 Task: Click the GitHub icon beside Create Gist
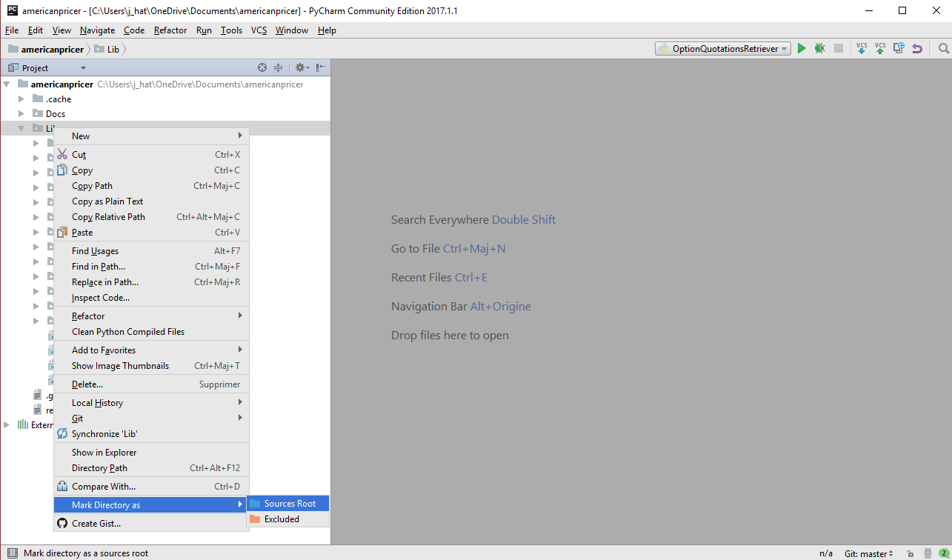tap(62, 523)
